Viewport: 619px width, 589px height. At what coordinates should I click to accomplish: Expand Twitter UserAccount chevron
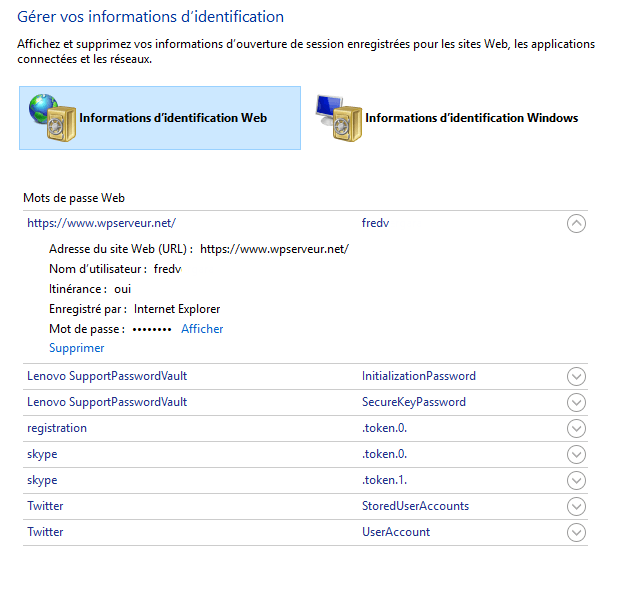coord(576,533)
